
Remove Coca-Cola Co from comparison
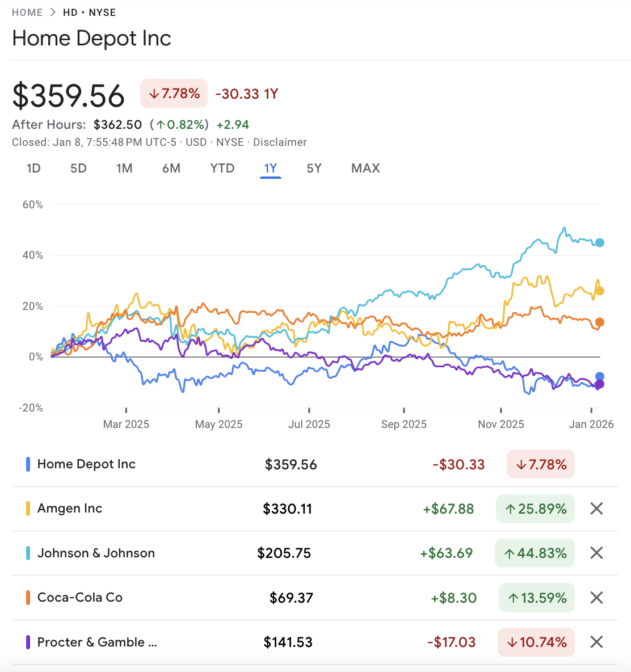point(596,598)
